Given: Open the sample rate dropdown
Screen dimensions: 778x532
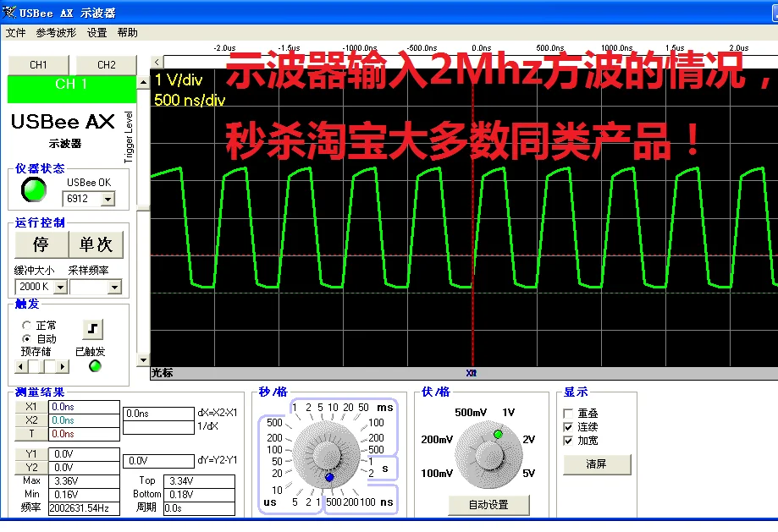Looking at the screenshot, I should pos(114,287).
